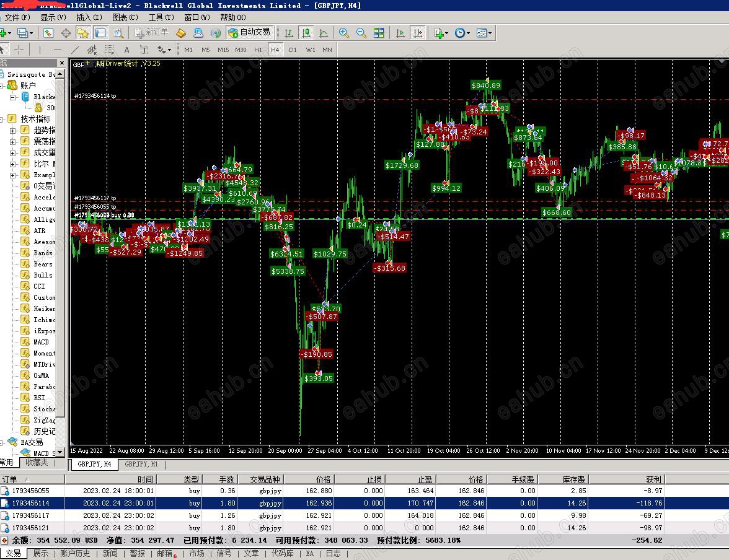Select the Bulls indicator in Navigator
The width and height of the screenshot is (729, 560).
pyautogui.click(x=43, y=275)
